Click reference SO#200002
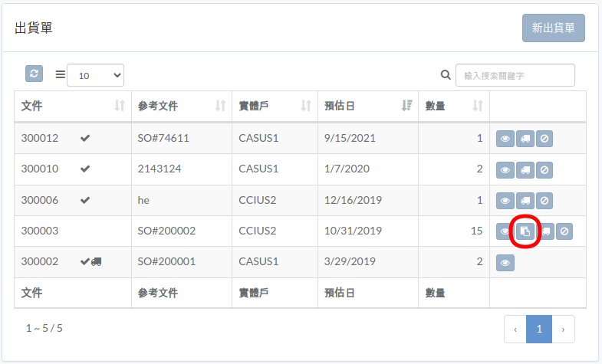This screenshot has height=364, width=602. click(x=166, y=231)
